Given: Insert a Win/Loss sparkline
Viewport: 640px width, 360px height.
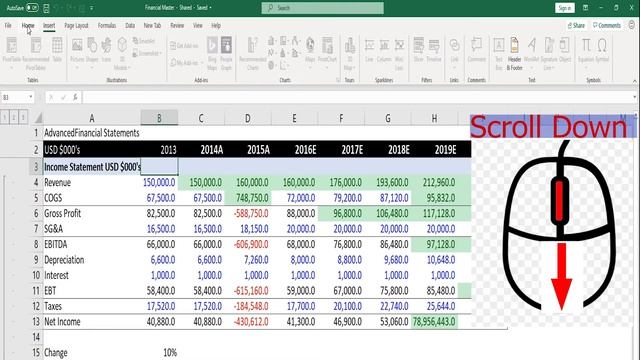Looking at the screenshot, I should [399, 53].
